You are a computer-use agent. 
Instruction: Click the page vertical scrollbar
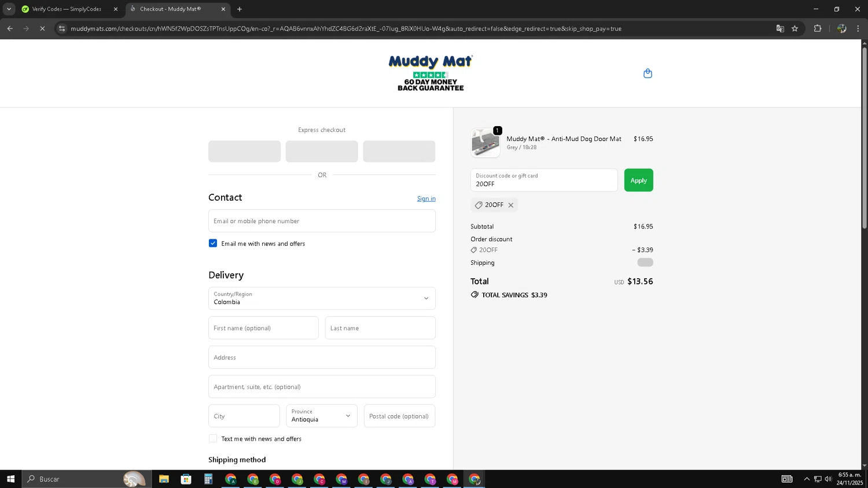865,139
